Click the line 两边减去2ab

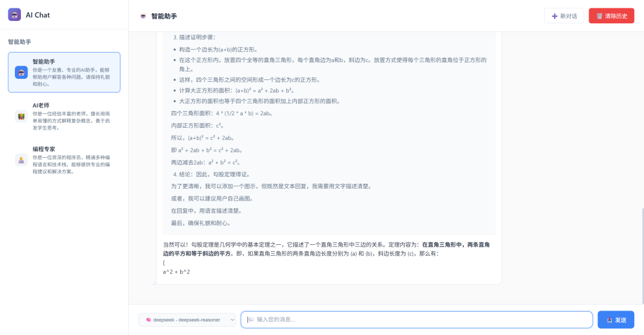tap(206, 162)
